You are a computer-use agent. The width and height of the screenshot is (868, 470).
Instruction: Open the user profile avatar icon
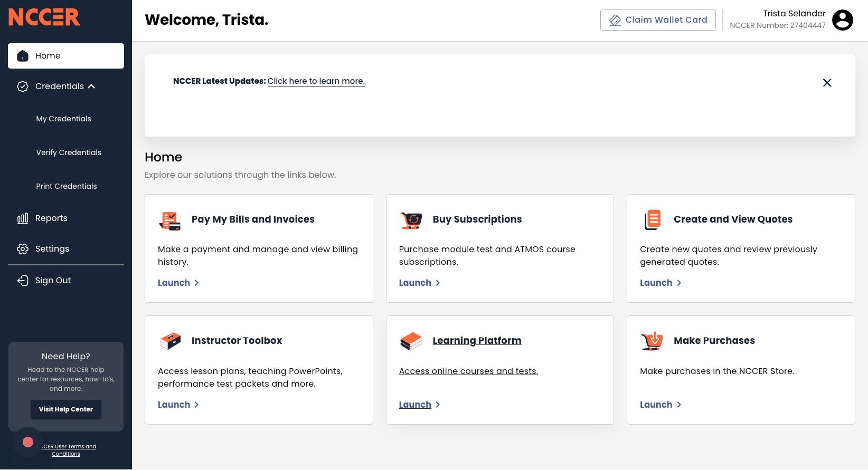pos(842,20)
